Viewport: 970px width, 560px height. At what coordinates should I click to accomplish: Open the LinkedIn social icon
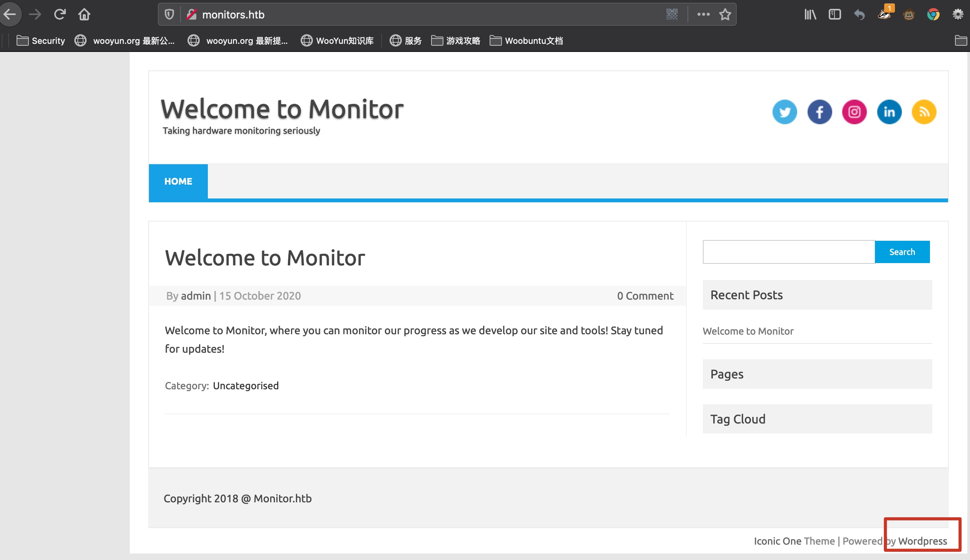(x=889, y=112)
